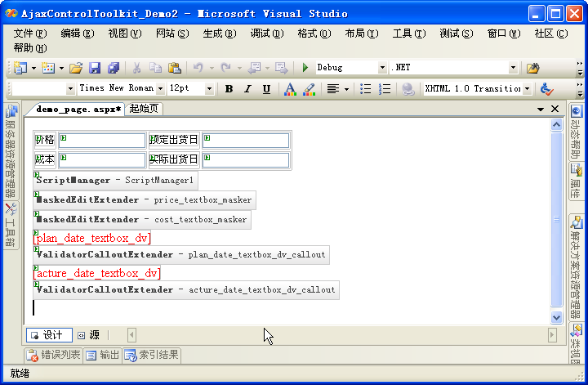Screen dimensions: 588x385
Task: Open the 视图(V) menu
Action: click(125, 34)
